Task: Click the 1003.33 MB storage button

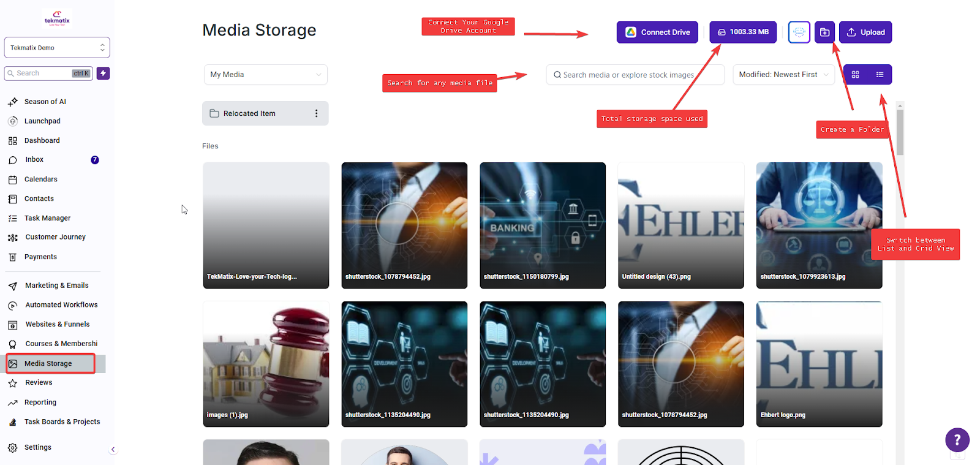Action: point(743,32)
